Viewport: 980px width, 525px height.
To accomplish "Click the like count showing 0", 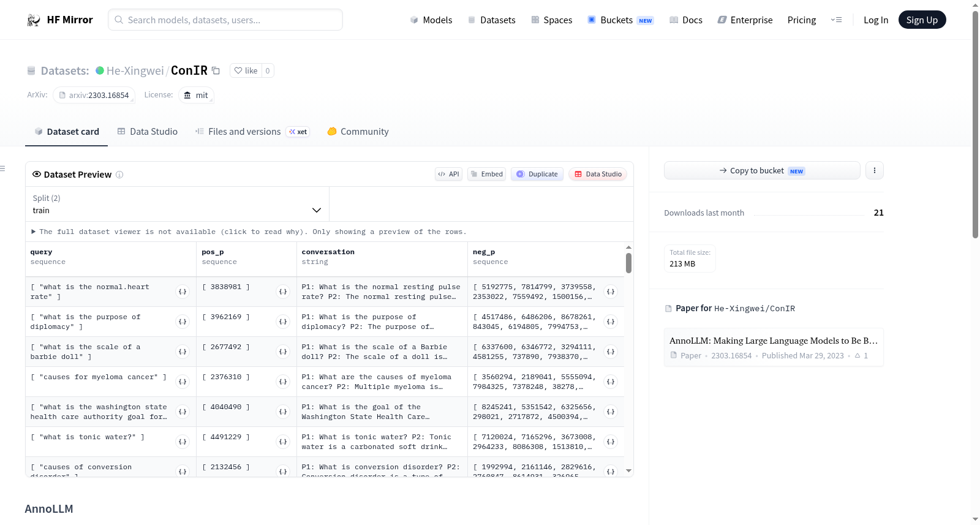I will pos(268,70).
